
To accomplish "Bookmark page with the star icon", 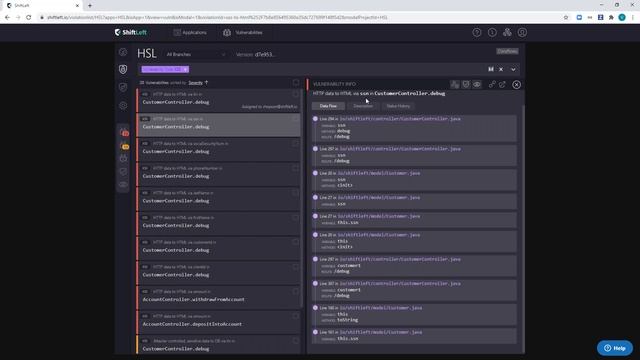I will pyautogui.click(x=566, y=18).
